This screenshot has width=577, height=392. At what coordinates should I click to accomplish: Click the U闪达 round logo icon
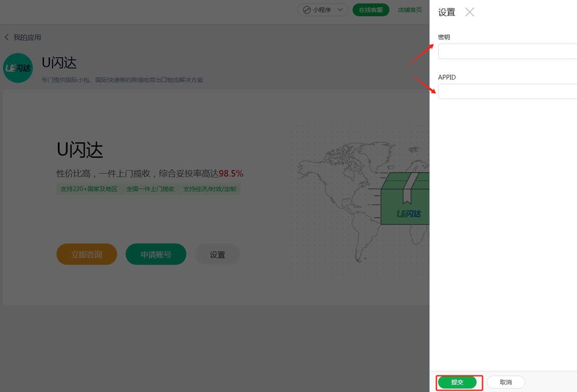point(18,68)
